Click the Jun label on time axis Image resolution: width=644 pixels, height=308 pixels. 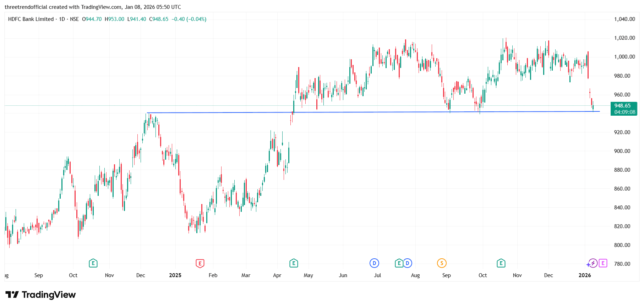[x=343, y=275]
